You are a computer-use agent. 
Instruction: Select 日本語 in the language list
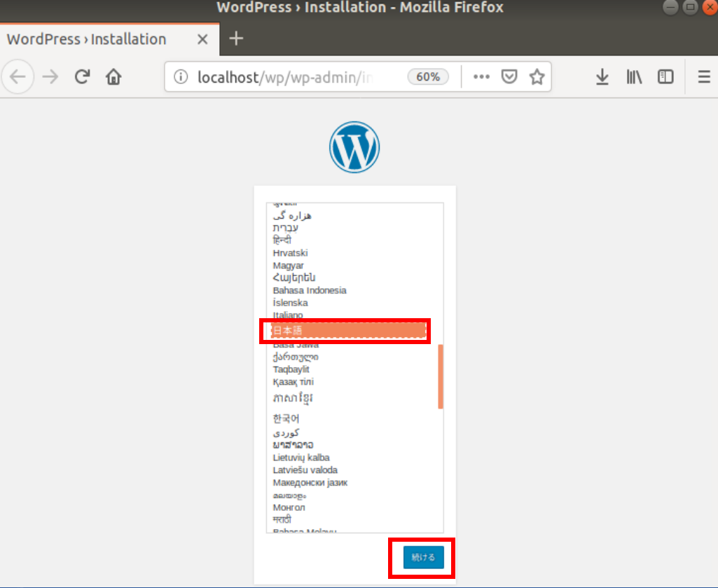coord(349,330)
